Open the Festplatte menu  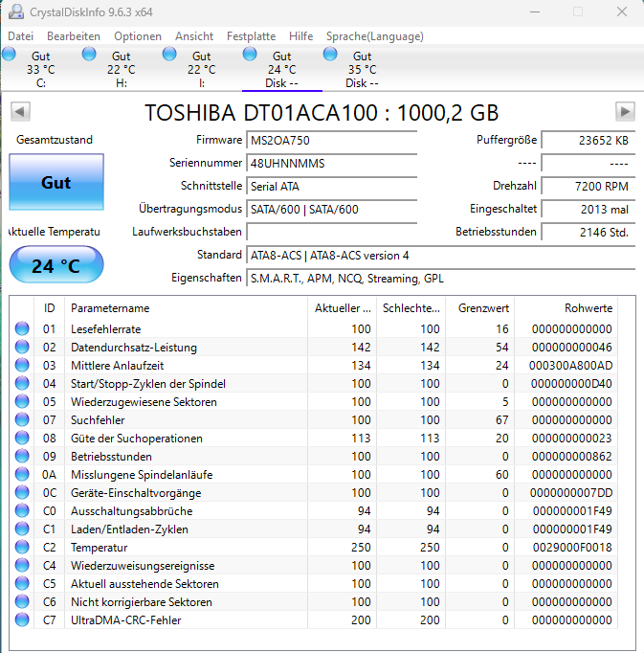pyautogui.click(x=251, y=36)
